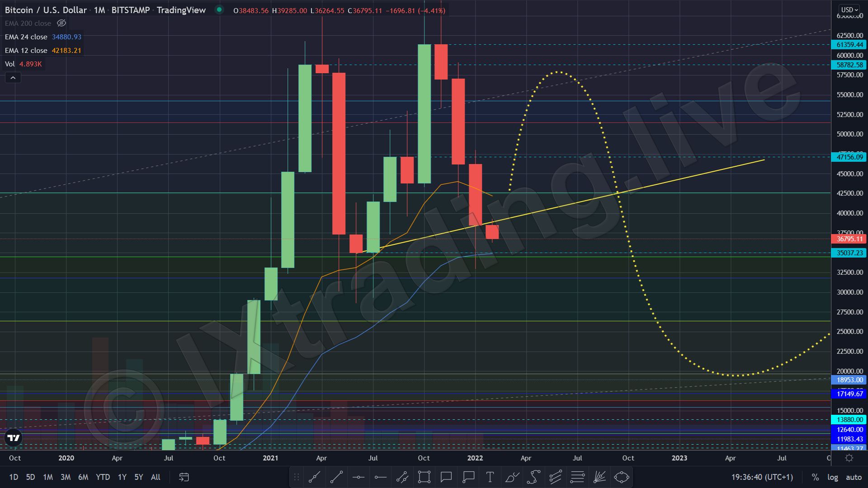Screen dimensions: 868x488
Task: Activate the Pitchfan tool
Action: click(x=599, y=477)
